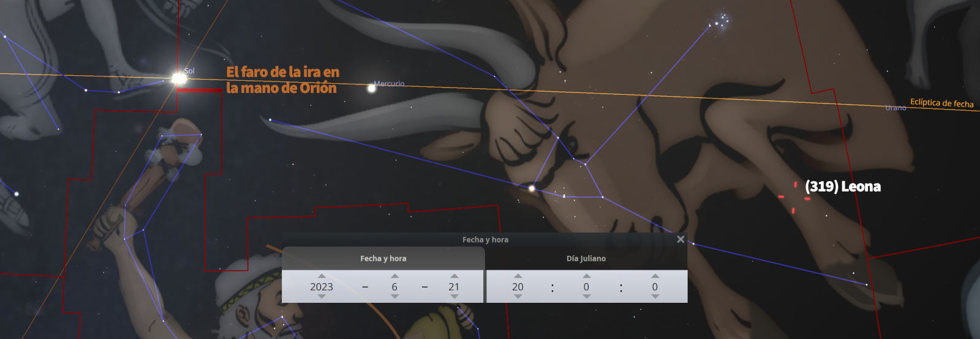
Task: Click the hour field showing 20
Action: tap(518, 286)
